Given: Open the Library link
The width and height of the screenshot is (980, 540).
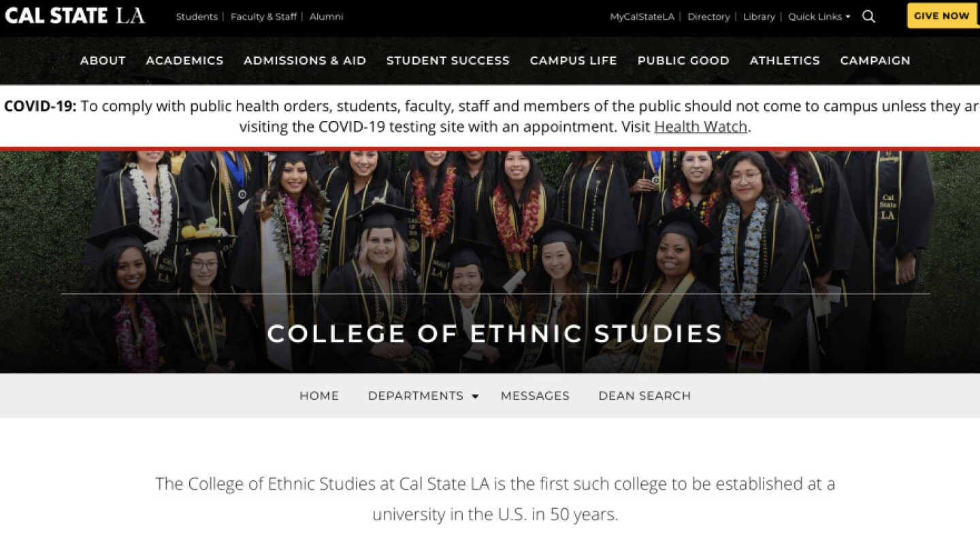Looking at the screenshot, I should [759, 16].
